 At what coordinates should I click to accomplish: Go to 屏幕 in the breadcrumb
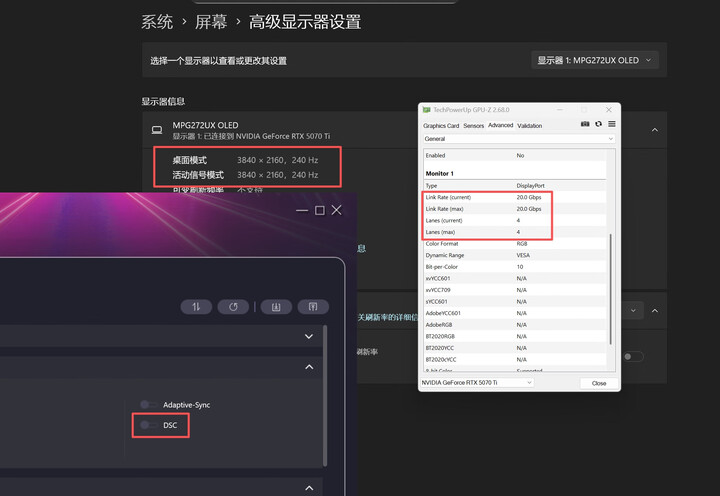point(210,21)
